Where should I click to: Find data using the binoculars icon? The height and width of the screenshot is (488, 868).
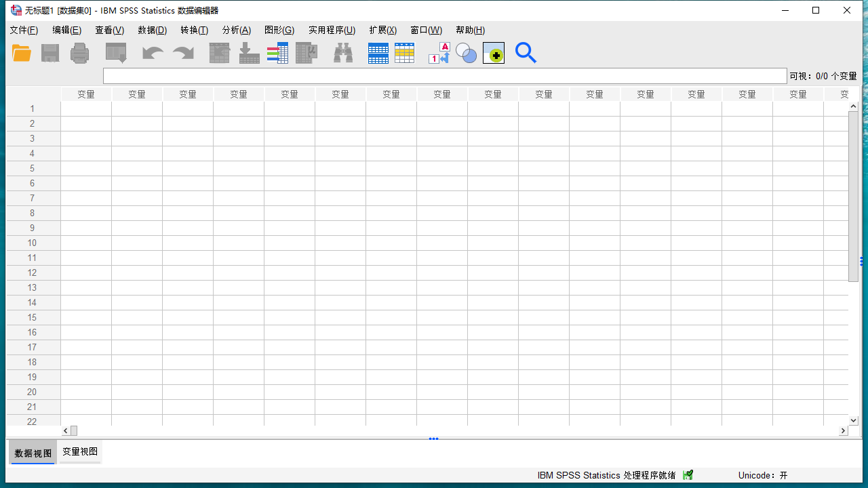coord(342,53)
